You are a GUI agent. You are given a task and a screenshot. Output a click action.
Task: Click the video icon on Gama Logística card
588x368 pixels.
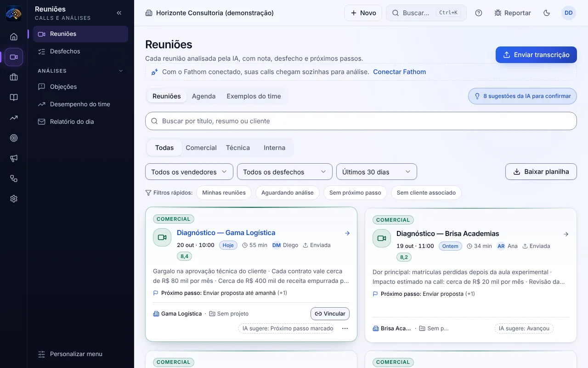click(162, 237)
